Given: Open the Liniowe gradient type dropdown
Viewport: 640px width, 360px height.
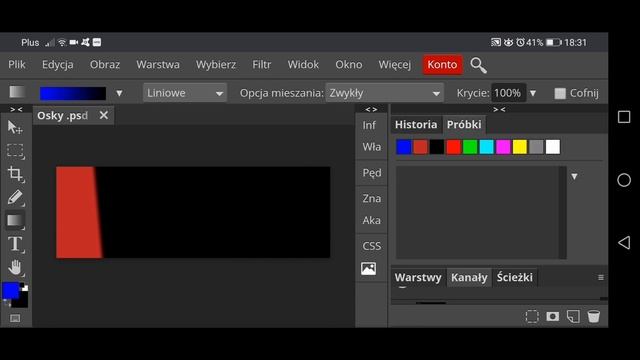Looking at the screenshot, I should click(x=184, y=93).
